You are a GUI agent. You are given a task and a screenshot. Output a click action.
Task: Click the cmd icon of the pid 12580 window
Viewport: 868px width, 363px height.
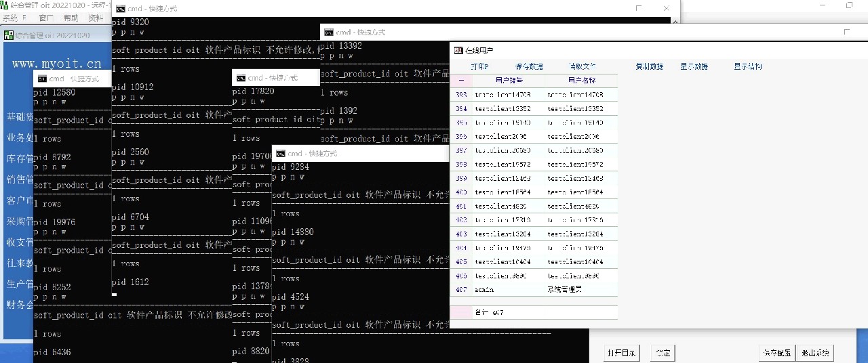[41, 79]
